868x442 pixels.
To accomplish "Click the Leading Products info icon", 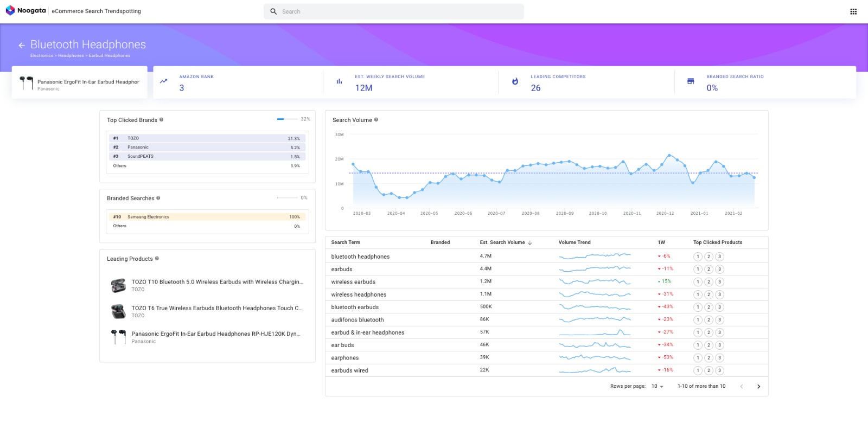I will click(157, 259).
